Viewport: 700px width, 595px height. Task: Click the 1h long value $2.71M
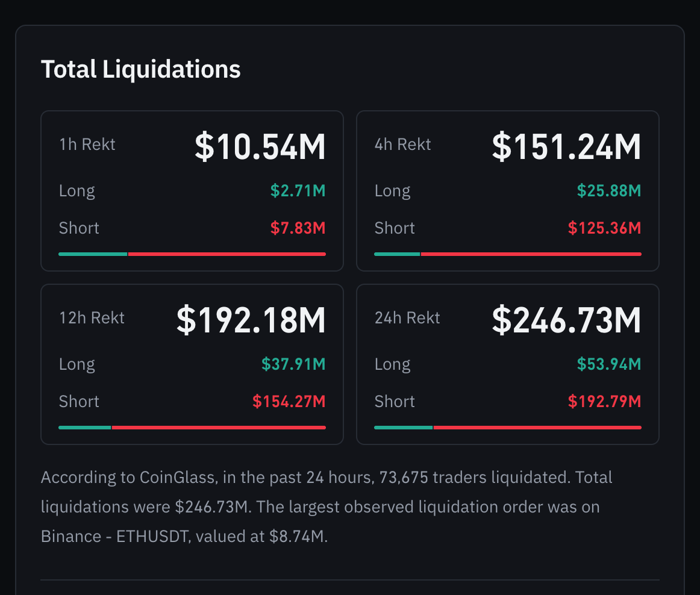(298, 190)
